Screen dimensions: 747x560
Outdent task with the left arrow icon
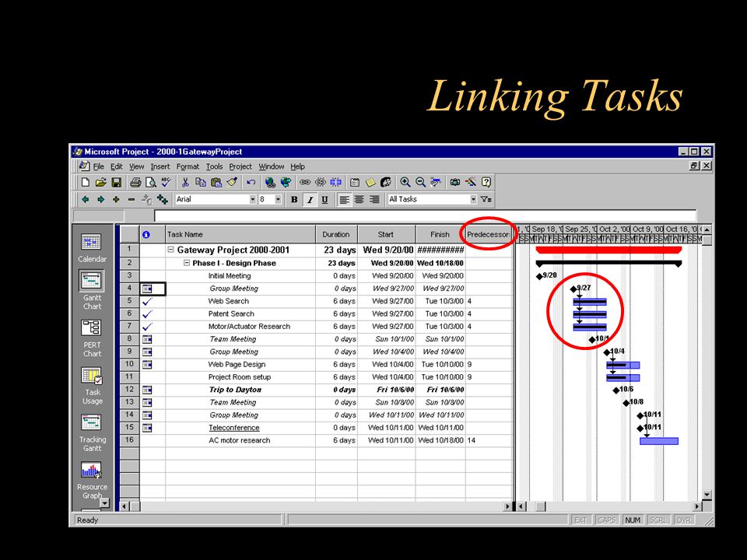(86, 200)
